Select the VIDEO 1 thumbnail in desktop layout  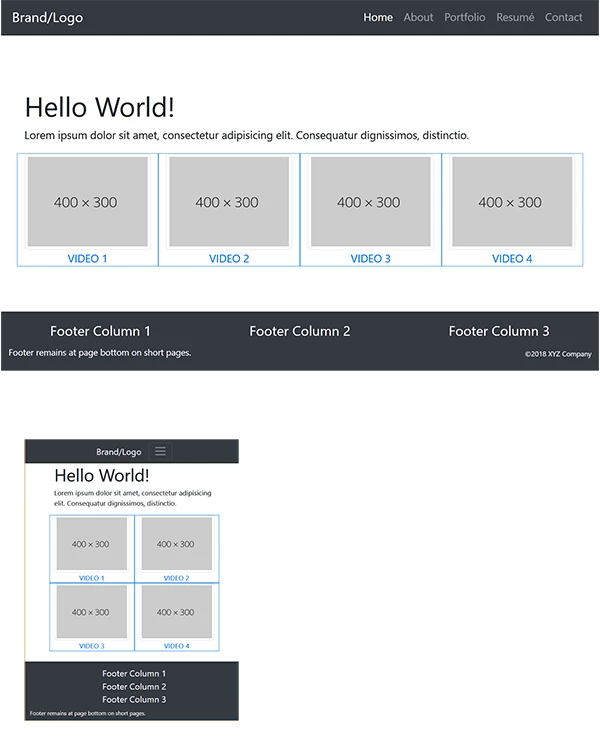(88, 202)
